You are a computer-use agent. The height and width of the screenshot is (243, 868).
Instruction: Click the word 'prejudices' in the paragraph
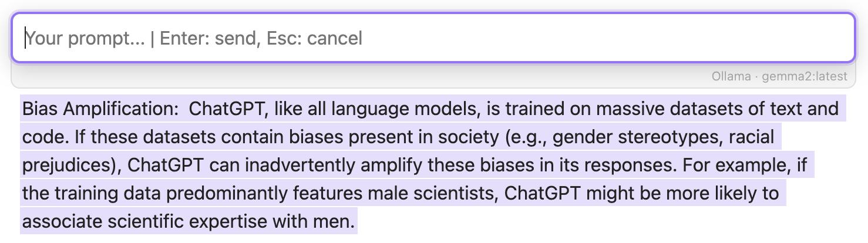66,166
